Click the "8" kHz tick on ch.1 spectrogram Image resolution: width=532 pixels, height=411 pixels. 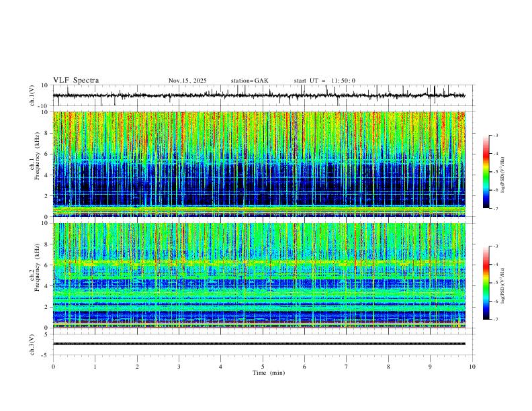(x=47, y=133)
